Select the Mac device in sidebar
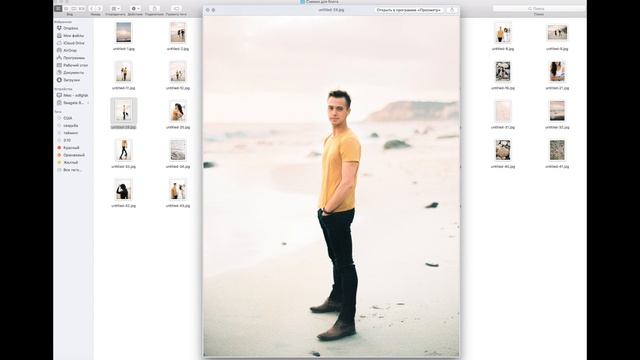 tap(73, 95)
